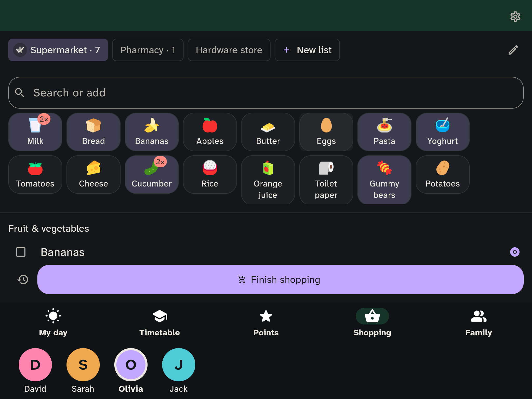Open the Family tab
This screenshot has height=399, width=532.
(478, 322)
